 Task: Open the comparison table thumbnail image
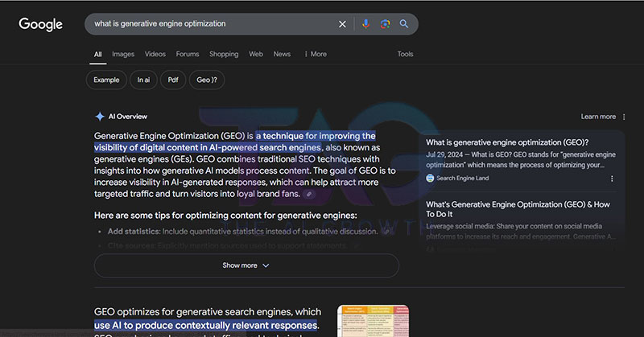coord(373,321)
